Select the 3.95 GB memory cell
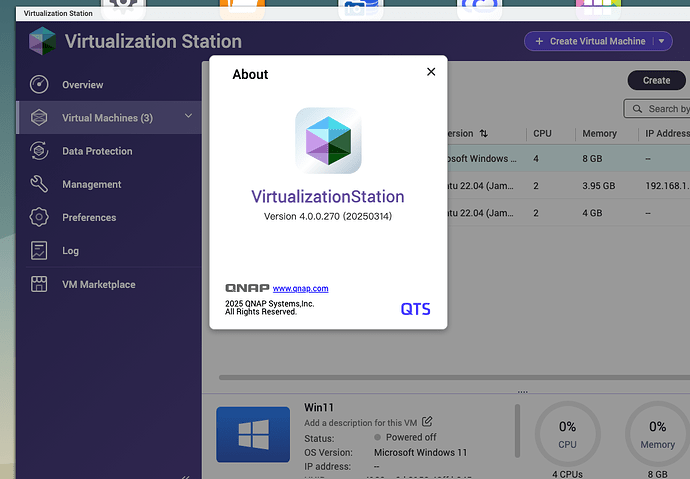Viewport: 690px width, 479px height. tap(598, 186)
